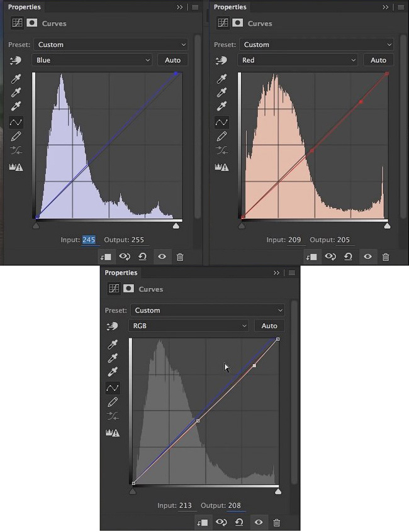The height and width of the screenshot is (532, 409).
Task: Toggle clip-to-layer button in Blue panel
Action: (106, 257)
